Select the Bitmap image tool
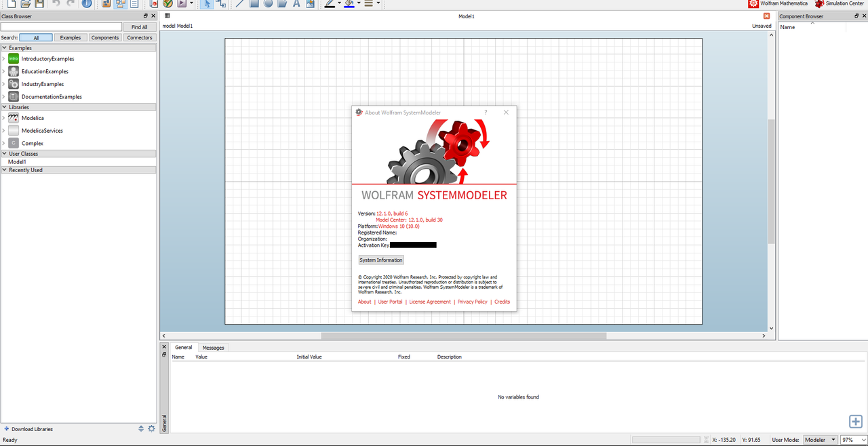 [310, 3]
